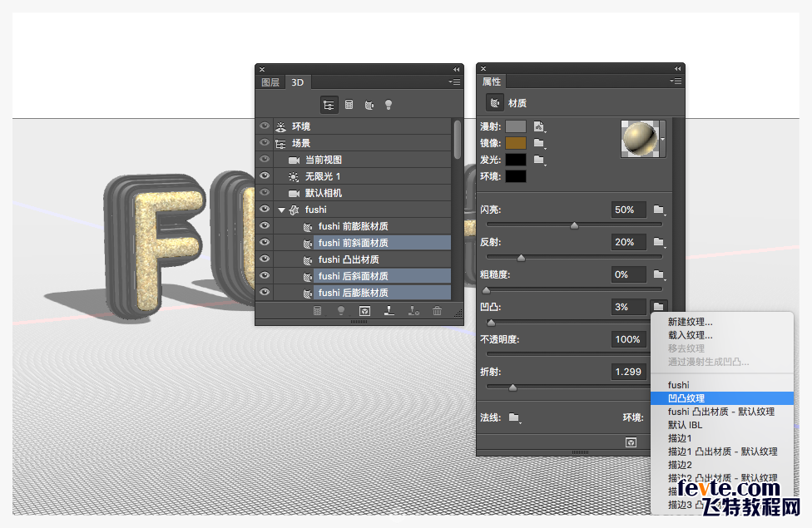Filter 3D panel by whole scene

(x=329, y=105)
